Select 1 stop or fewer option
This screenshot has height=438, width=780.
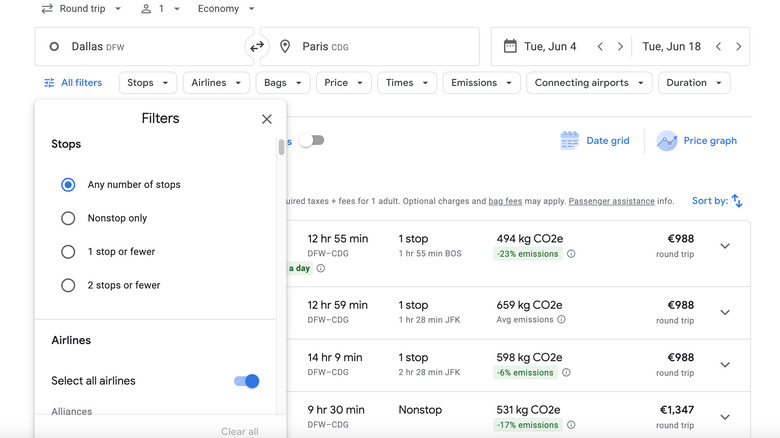(68, 252)
